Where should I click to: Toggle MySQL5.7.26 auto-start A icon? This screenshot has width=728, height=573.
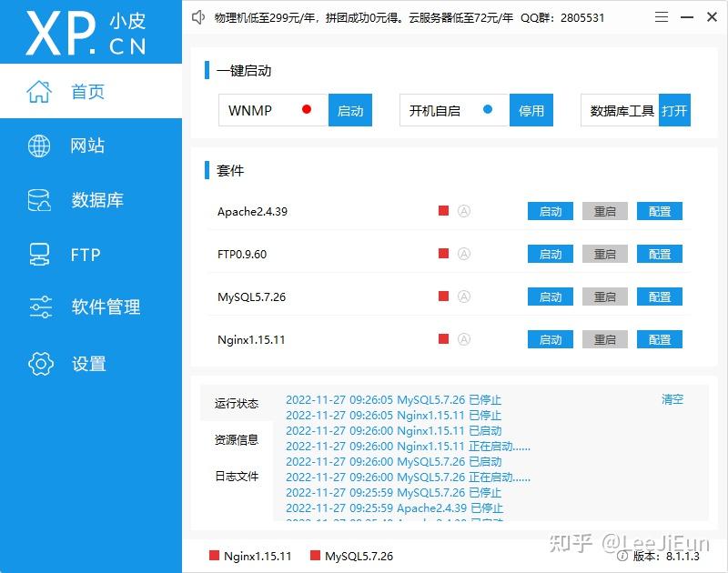click(x=464, y=296)
